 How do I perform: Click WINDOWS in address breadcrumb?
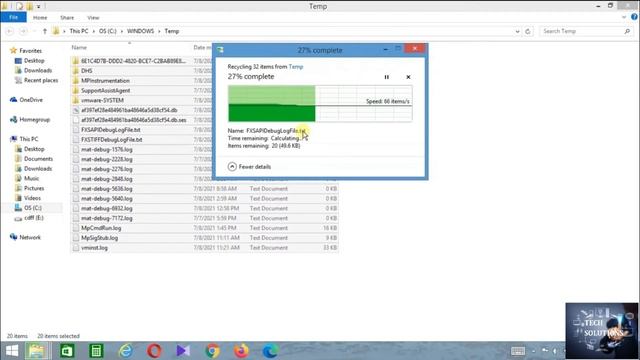tap(140, 31)
